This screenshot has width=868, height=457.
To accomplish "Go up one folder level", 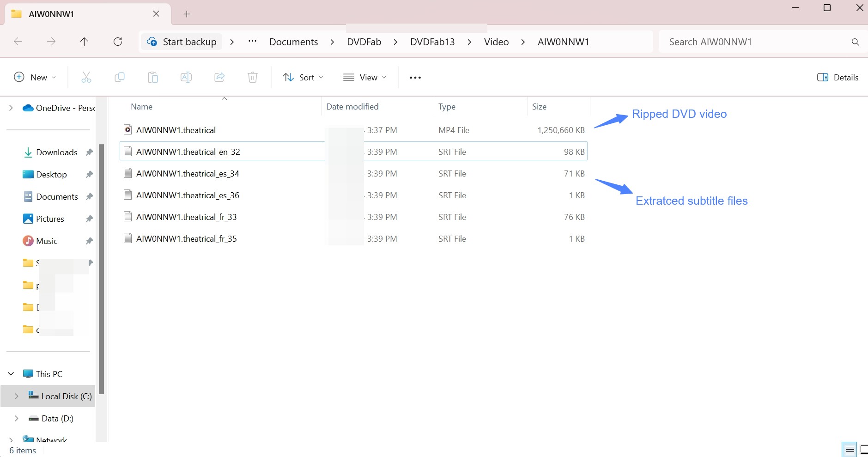I will (84, 42).
